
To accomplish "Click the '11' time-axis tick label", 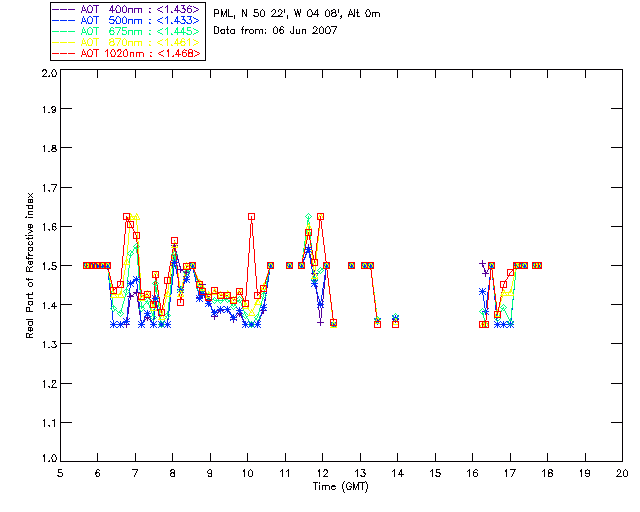I will pyautogui.click(x=285, y=473).
